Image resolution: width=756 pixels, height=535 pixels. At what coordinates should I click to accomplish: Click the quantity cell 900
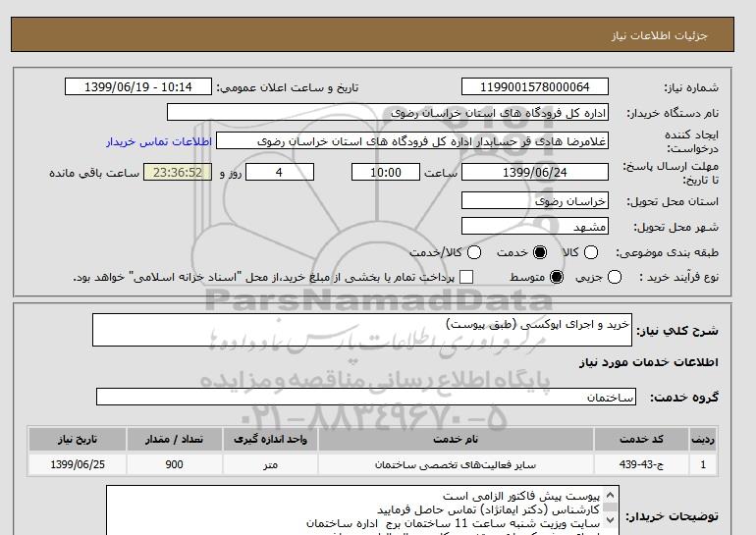pos(174,464)
